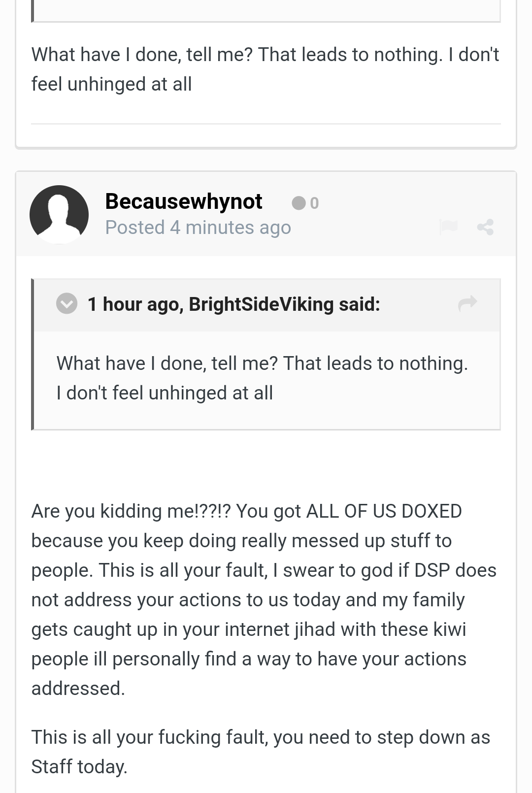This screenshot has width=532, height=793.
Task: Report this post with the flag icon
Action: click(448, 227)
